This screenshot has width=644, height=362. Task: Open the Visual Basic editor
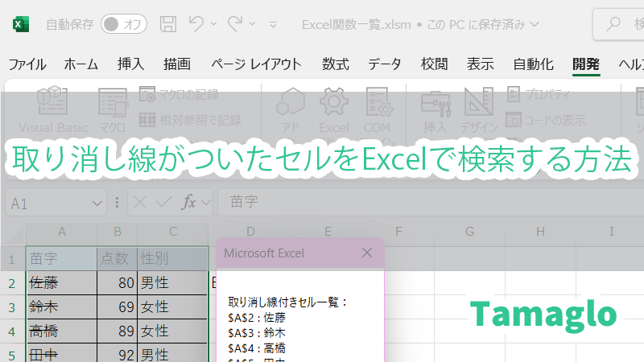tap(52, 109)
